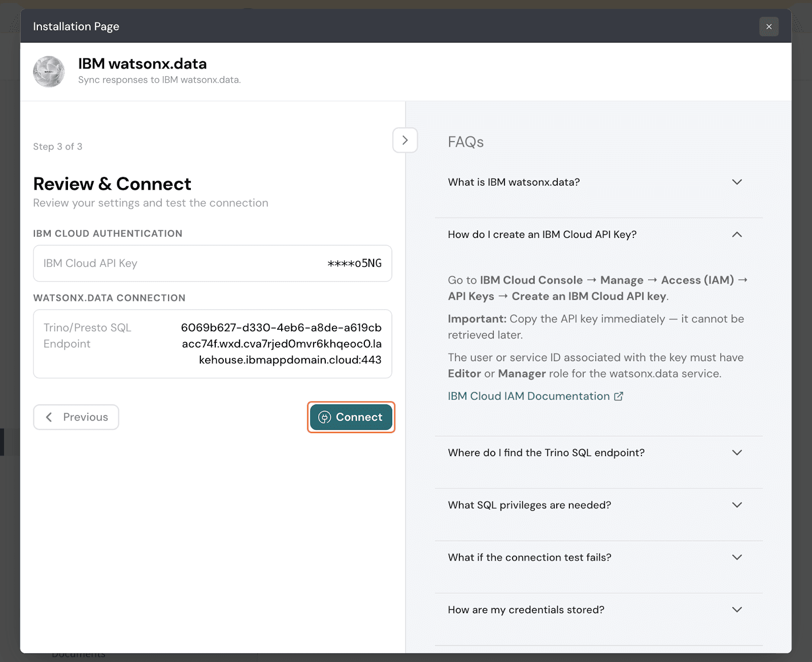Expand the chevron for the Trino SQL endpoint question
Screen dimensions: 812x662
tap(737, 452)
